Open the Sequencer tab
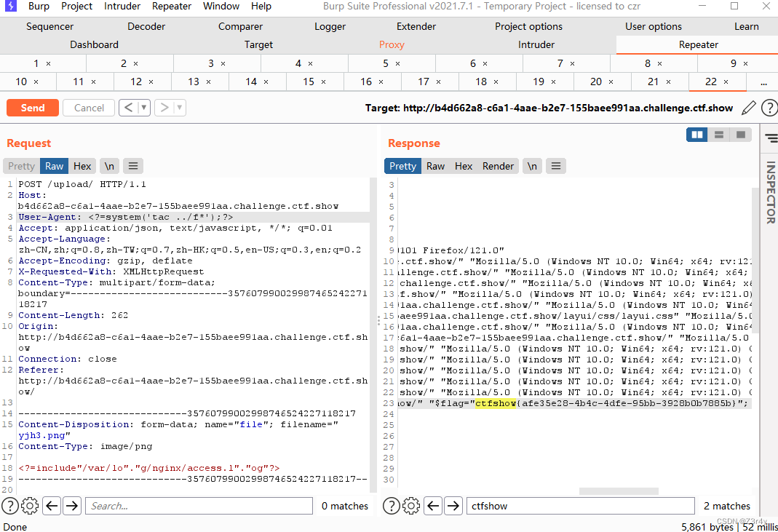Viewport: 778px width, 532px height. click(x=49, y=26)
